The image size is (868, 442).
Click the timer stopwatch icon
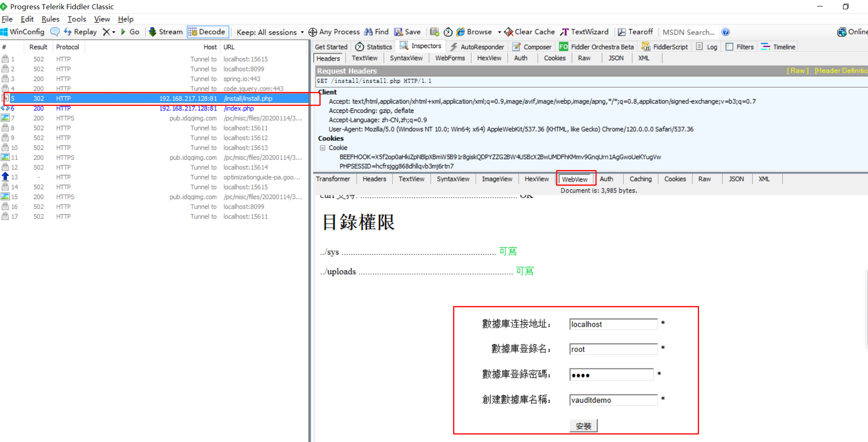pos(448,32)
